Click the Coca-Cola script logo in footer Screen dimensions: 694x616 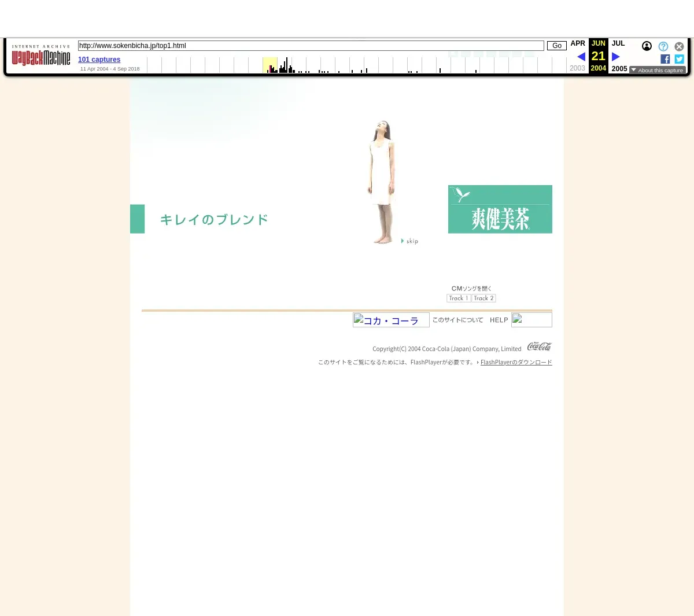click(x=539, y=346)
